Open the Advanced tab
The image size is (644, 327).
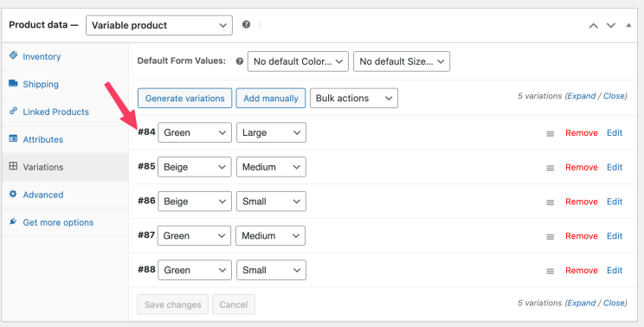coord(65,195)
